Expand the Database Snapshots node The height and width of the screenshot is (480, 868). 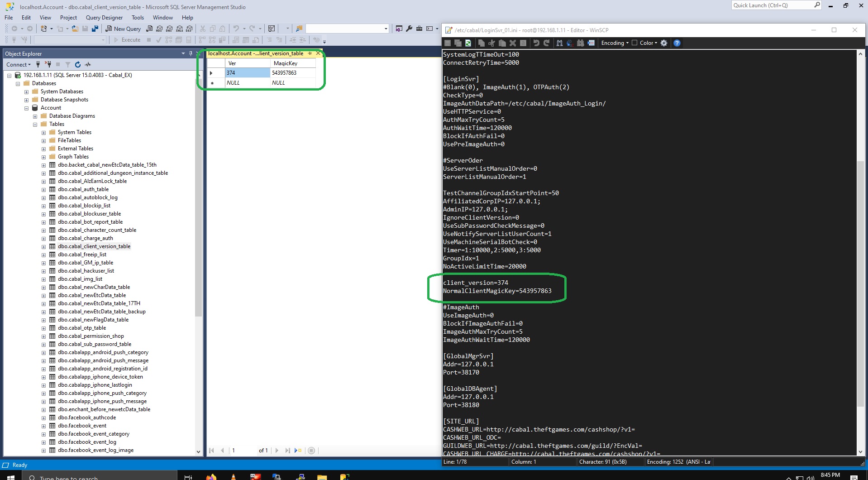click(x=26, y=100)
